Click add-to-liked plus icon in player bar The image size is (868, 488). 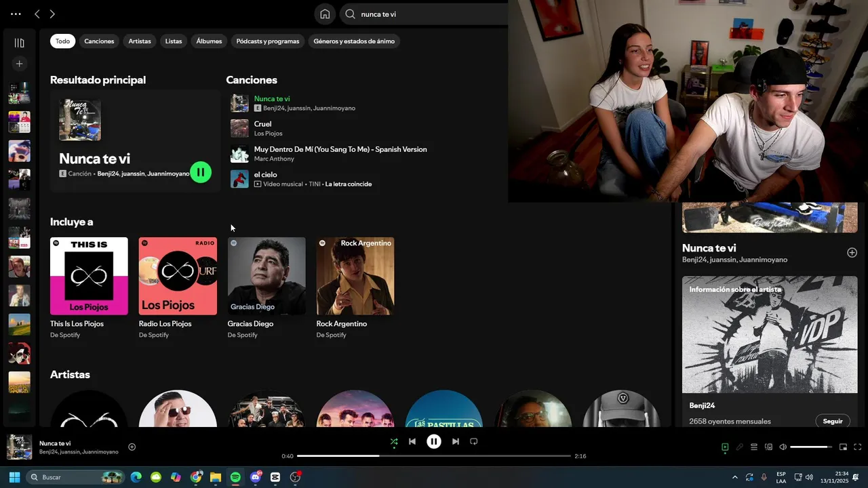[x=132, y=447]
